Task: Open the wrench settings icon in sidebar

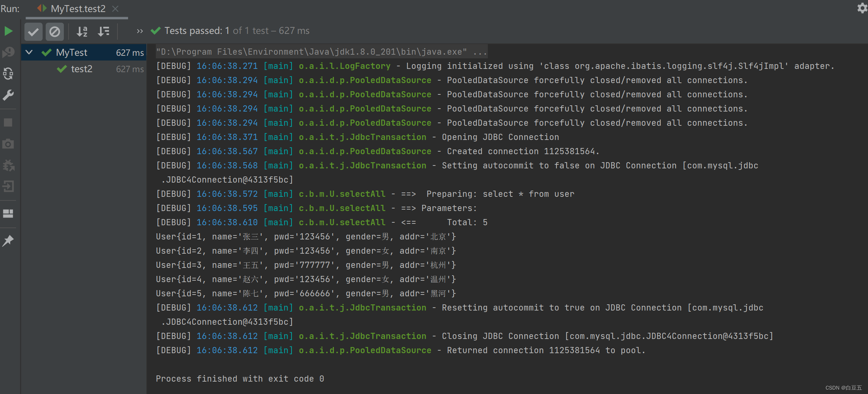Action: click(x=8, y=95)
